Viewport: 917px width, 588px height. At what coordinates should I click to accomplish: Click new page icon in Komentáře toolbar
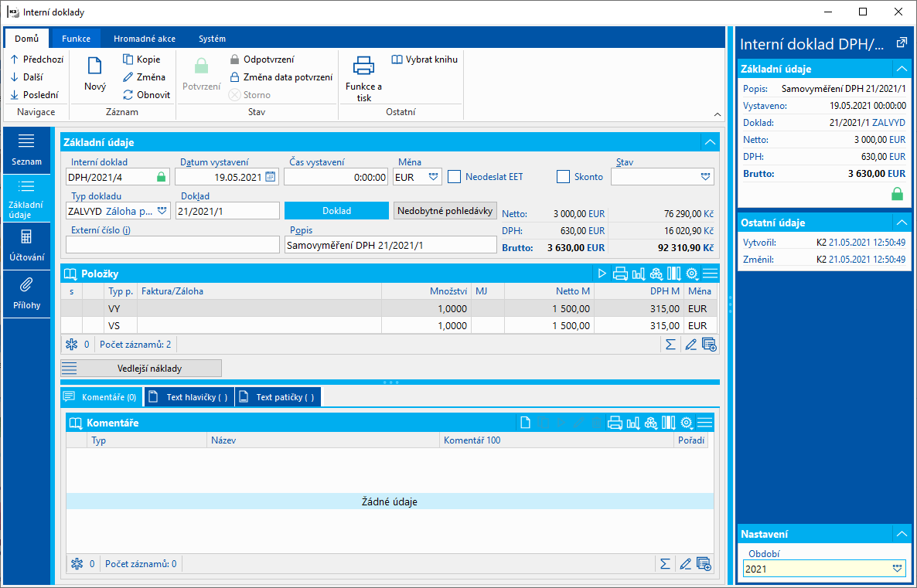pos(525,423)
